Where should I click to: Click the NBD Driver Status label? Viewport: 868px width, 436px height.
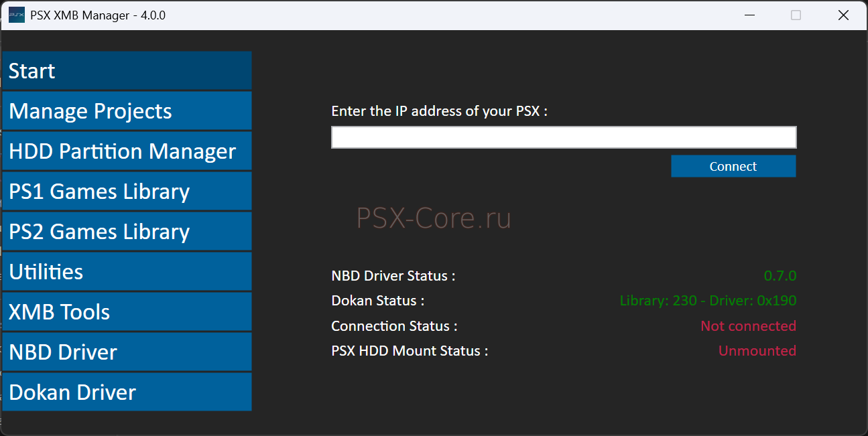[393, 276]
